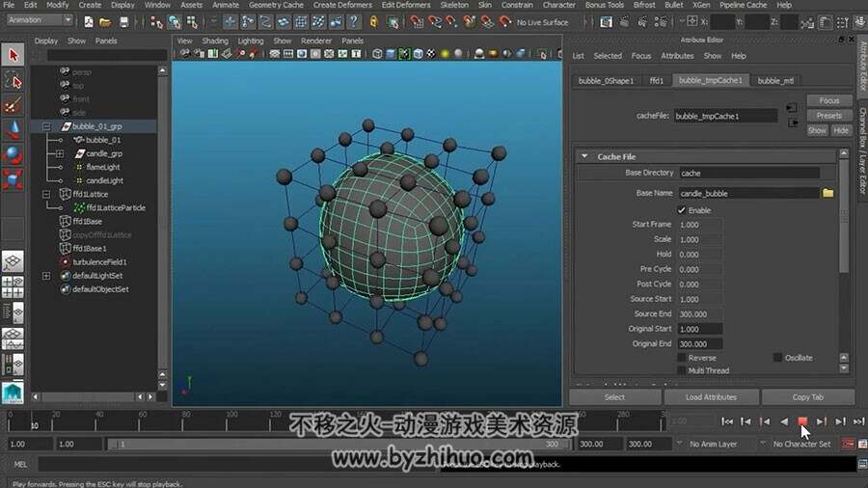Pick the Move tool cone icon
This screenshot has width=868, height=488.
[x=13, y=129]
